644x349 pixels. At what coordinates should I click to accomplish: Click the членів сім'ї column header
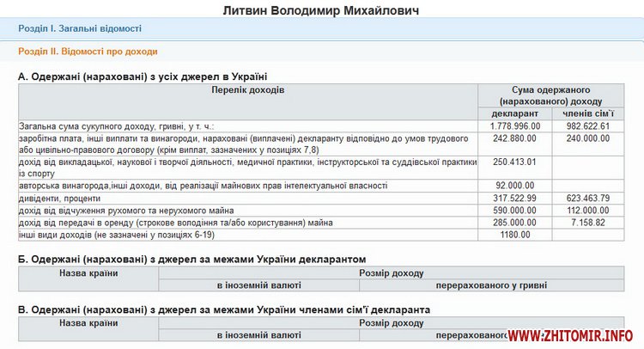tap(587, 113)
